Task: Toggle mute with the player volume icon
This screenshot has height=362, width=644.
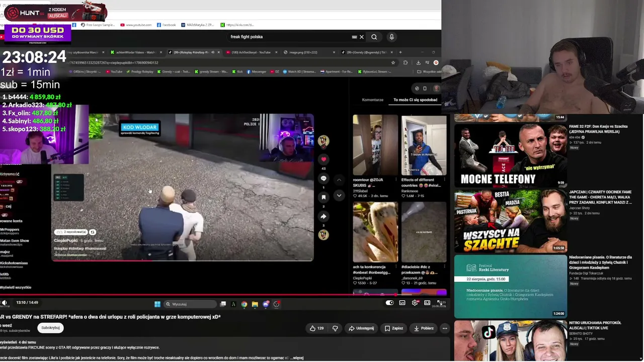Action: pos(4,303)
